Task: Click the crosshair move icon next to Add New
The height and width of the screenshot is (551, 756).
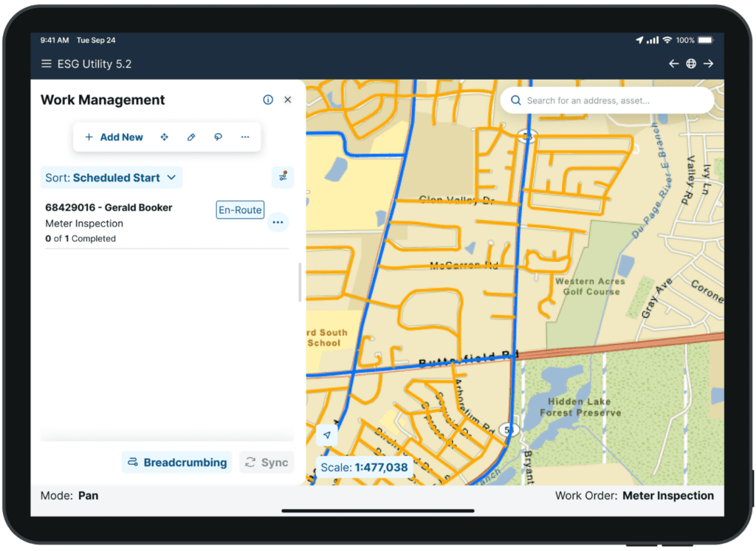Action: pos(164,136)
